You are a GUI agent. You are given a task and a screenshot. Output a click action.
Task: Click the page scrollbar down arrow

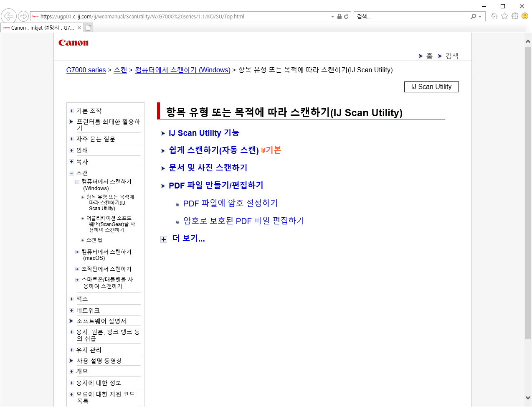click(x=528, y=397)
